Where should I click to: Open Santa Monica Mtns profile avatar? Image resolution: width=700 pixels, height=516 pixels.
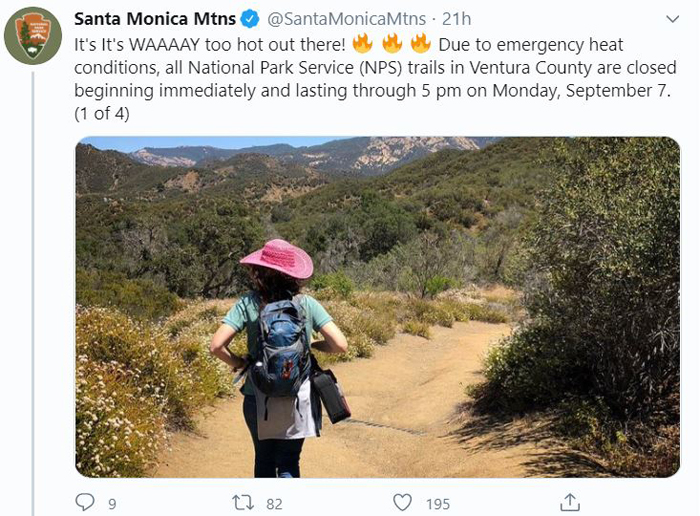tap(33, 36)
